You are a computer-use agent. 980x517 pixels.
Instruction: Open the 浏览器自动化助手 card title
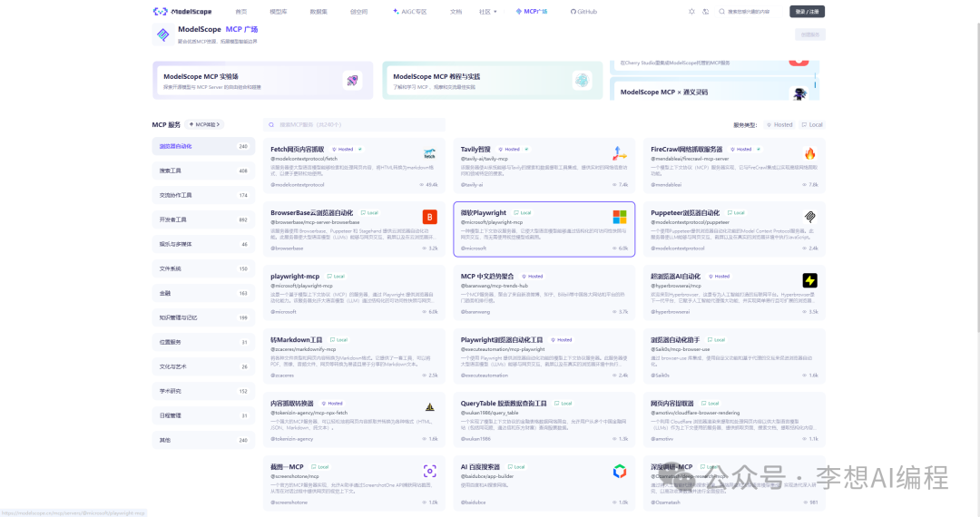coord(675,339)
